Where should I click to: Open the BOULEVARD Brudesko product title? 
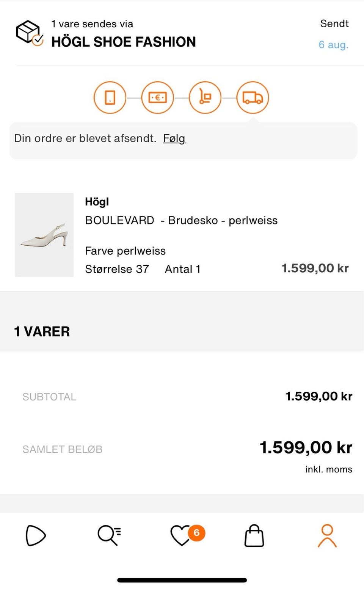pyautogui.click(x=181, y=220)
